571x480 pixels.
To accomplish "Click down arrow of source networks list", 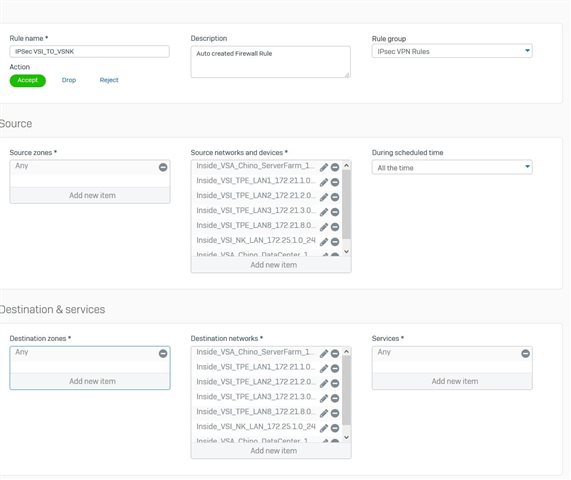I will 346,252.
